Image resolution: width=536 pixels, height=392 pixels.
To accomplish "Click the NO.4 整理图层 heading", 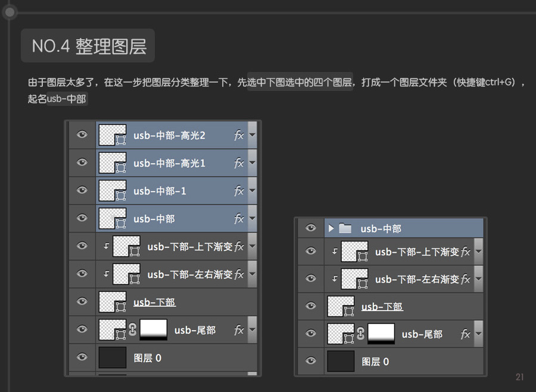I will 88,46.
